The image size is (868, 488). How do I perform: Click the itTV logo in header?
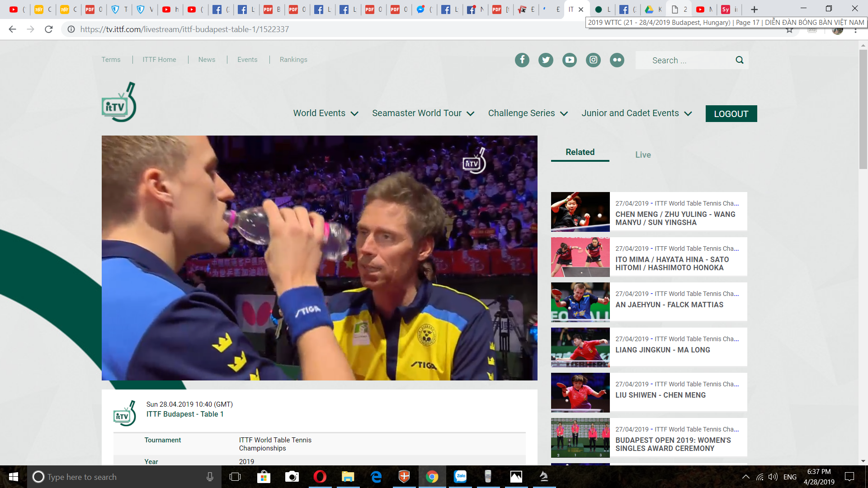pyautogui.click(x=119, y=102)
